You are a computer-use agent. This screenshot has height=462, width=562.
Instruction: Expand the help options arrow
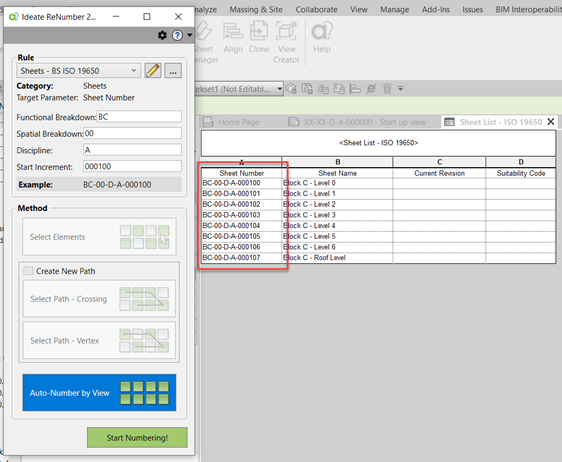(190, 35)
